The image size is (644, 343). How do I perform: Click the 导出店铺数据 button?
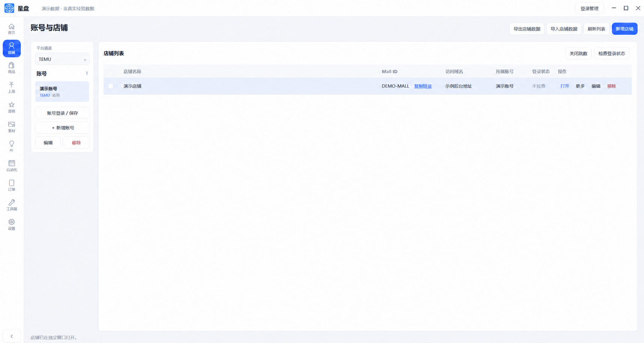click(527, 29)
